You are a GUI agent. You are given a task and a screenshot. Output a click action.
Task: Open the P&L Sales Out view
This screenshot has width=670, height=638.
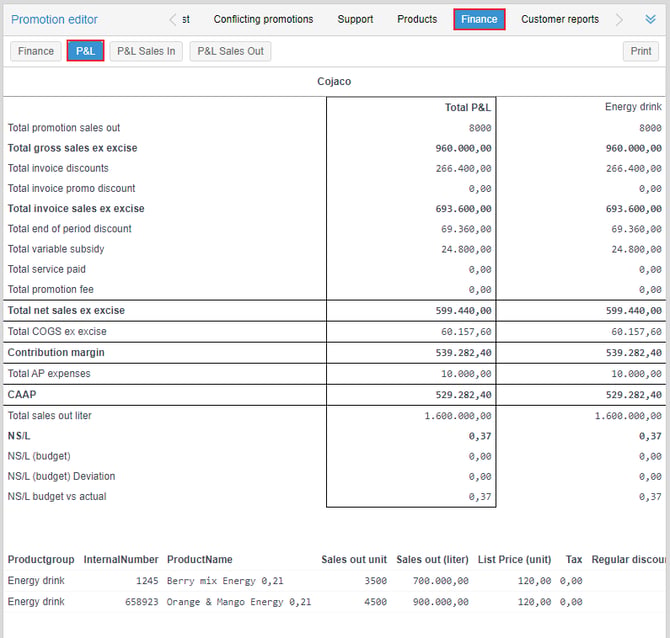[230, 51]
